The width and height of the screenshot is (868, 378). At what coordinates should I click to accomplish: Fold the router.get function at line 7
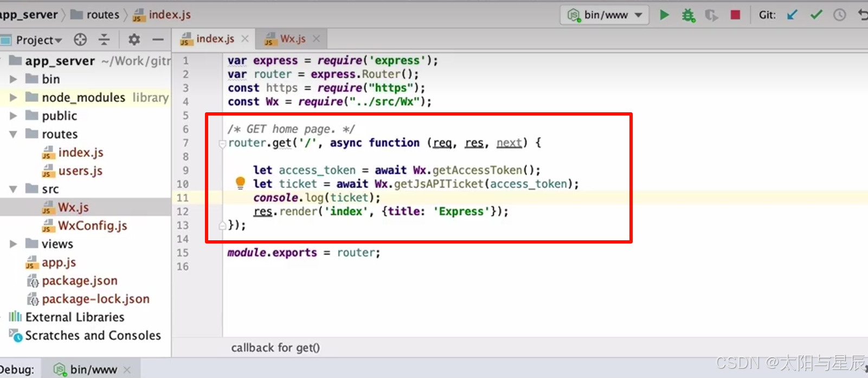point(222,144)
